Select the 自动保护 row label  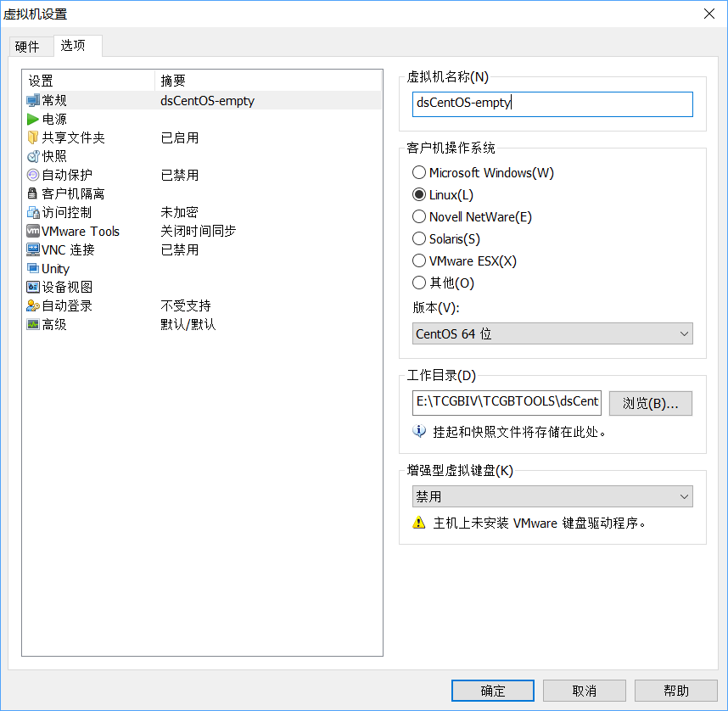point(67,175)
